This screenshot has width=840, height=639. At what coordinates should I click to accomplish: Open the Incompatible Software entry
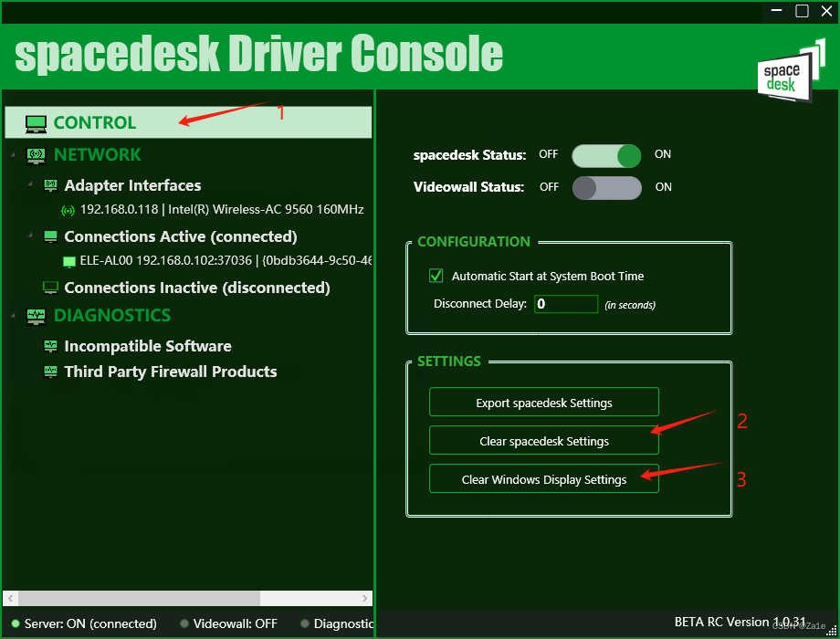pos(148,346)
